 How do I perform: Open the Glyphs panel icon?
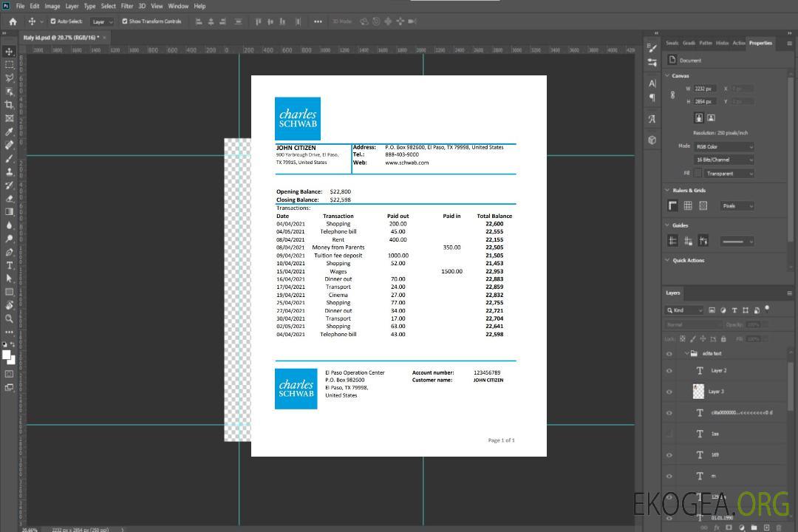point(652,119)
